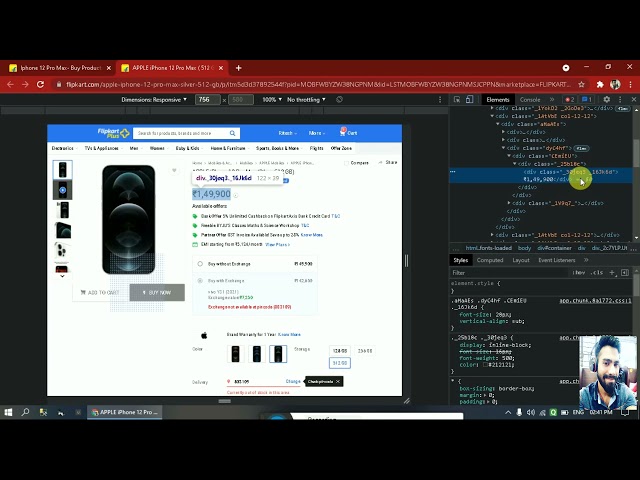The width and height of the screenshot is (640, 480).
Task: Click the View Plans link
Action: pos(278,244)
